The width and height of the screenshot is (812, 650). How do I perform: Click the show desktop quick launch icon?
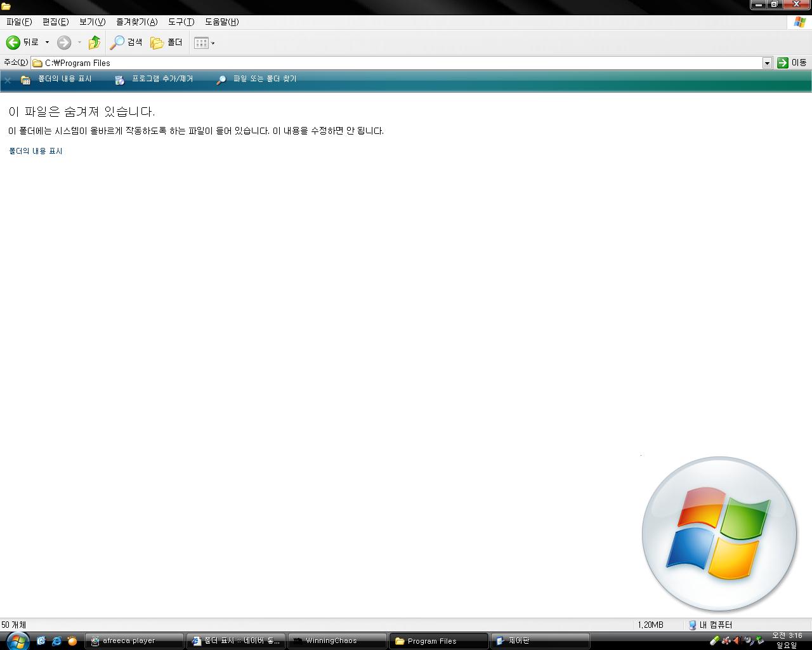pos(41,641)
